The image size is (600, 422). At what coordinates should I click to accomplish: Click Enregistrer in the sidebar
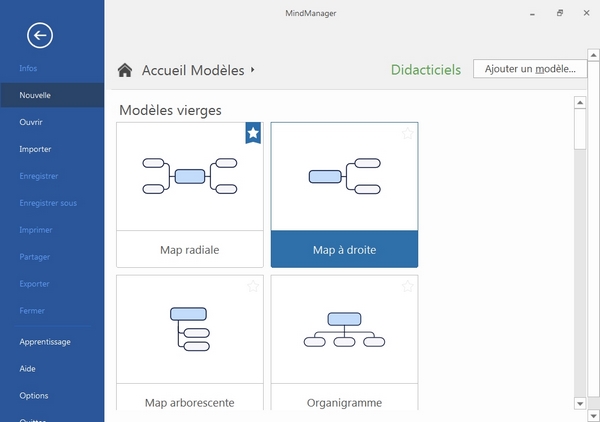pyautogui.click(x=39, y=176)
